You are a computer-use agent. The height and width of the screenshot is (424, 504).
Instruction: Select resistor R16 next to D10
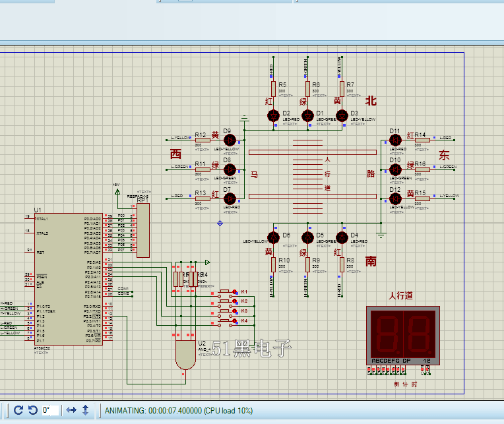pyautogui.click(x=422, y=169)
